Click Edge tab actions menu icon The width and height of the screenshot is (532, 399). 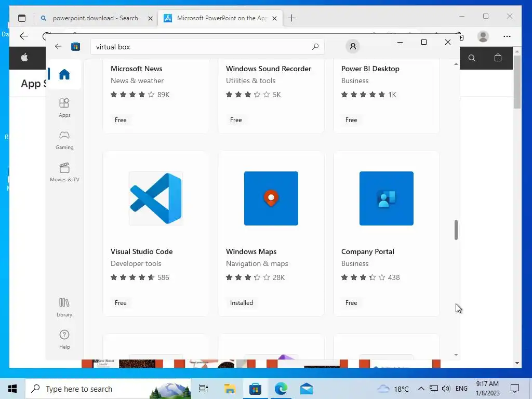(x=22, y=18)
